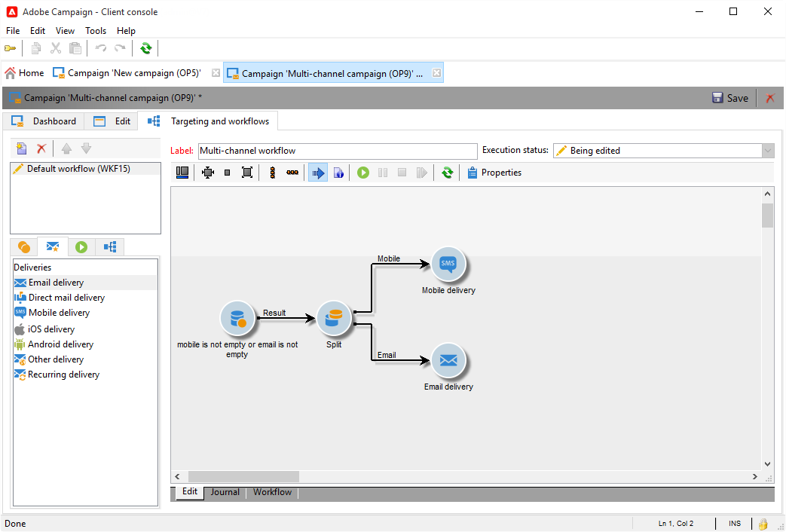
Task: Click the restart workflow icon
Action: pos(421,173)
